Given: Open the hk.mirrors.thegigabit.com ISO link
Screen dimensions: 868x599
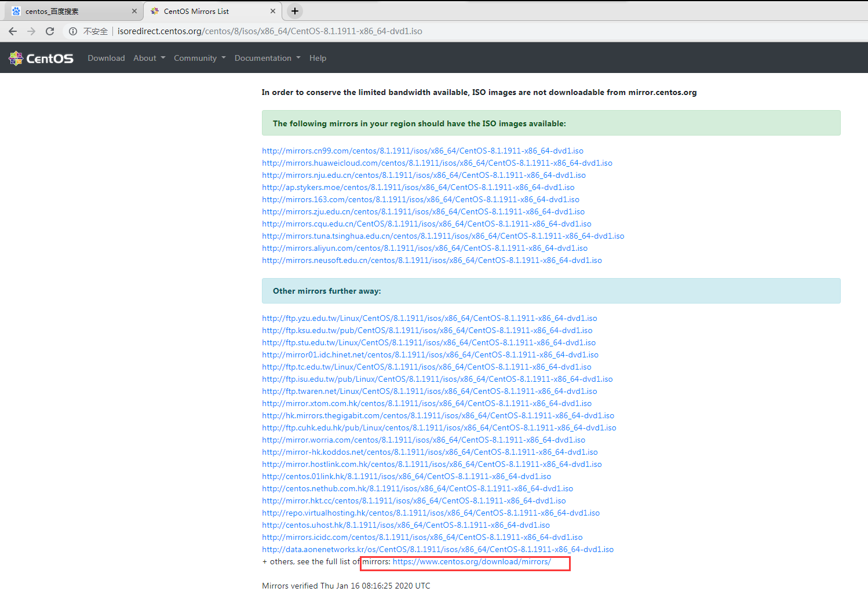Looking at the screenshot, I should 438,415.
